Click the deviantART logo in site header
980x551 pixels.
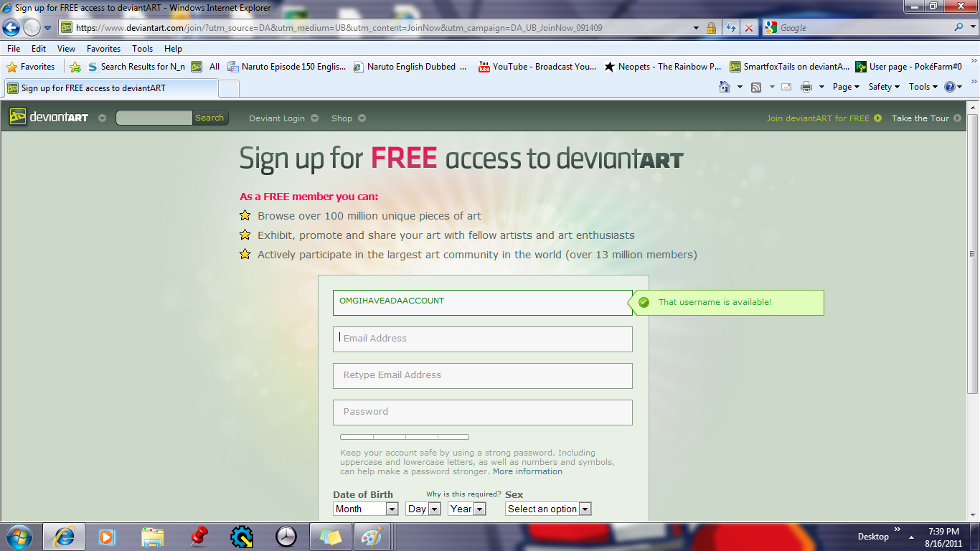point(49,118)
